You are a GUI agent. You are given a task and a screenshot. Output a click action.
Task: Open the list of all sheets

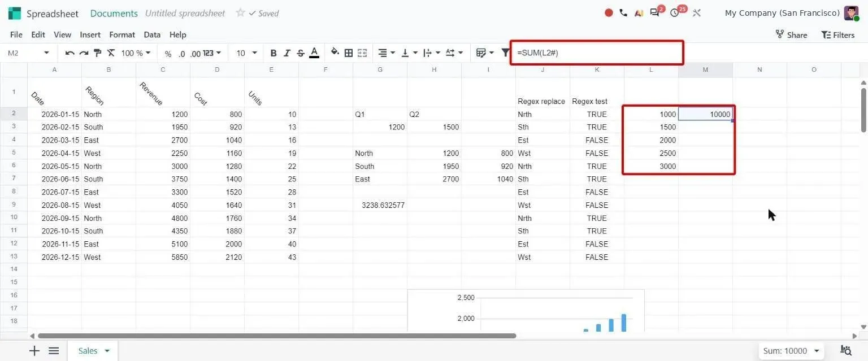coord(54,351)
